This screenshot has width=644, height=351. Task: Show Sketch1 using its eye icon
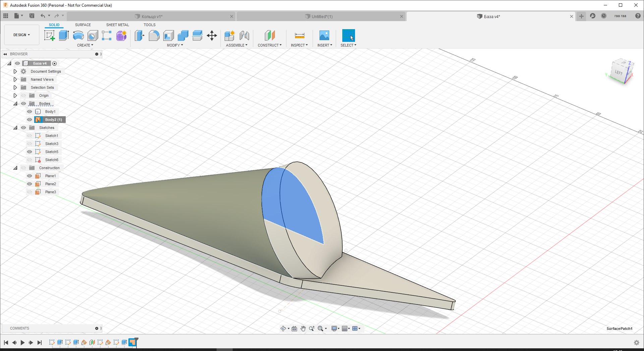click(x=30, y=136)
